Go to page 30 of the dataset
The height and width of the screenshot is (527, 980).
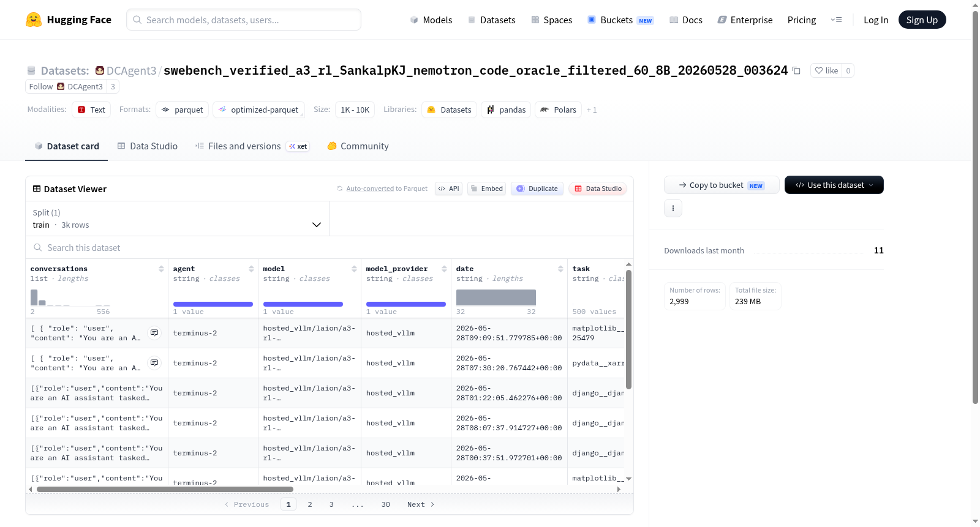(x=386, y=504)
